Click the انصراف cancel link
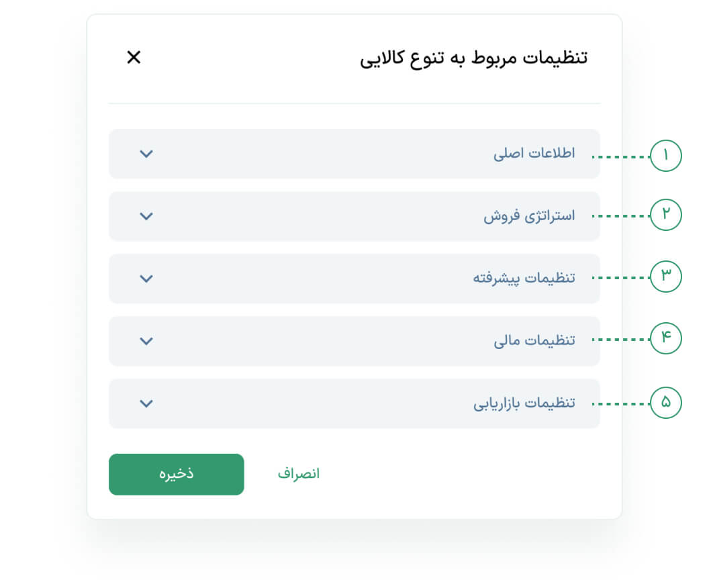This screenshot has height=588, width=709. point(299,474)
